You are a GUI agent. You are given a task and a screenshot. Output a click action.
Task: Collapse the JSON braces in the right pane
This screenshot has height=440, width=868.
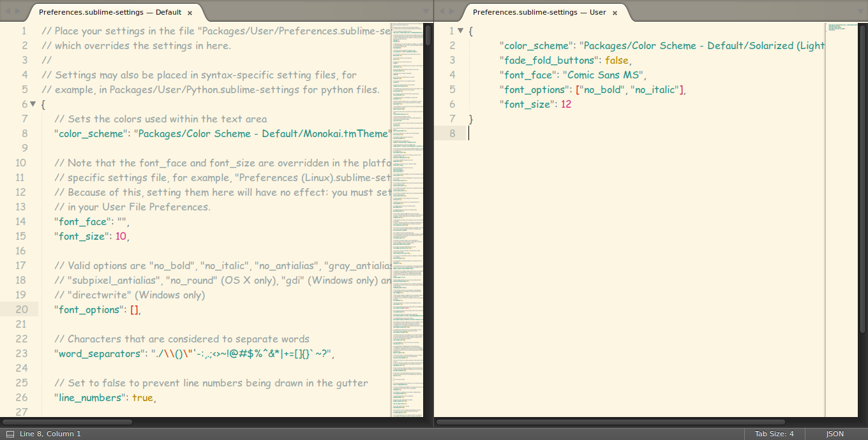tap(460, 30)
